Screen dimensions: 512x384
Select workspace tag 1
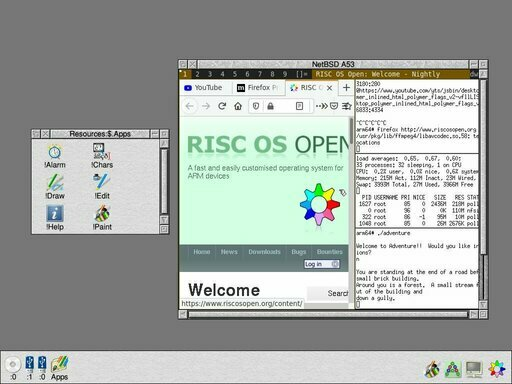[x=185, y=74]
